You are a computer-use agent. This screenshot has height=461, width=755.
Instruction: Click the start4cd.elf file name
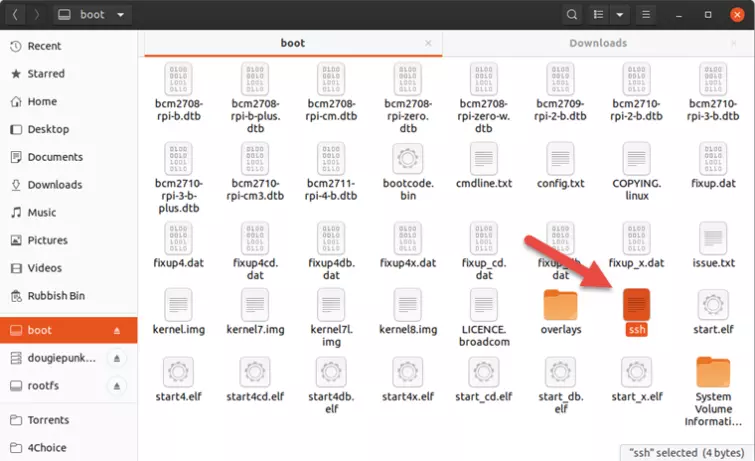pyautogui.click(x=255, y=397)
